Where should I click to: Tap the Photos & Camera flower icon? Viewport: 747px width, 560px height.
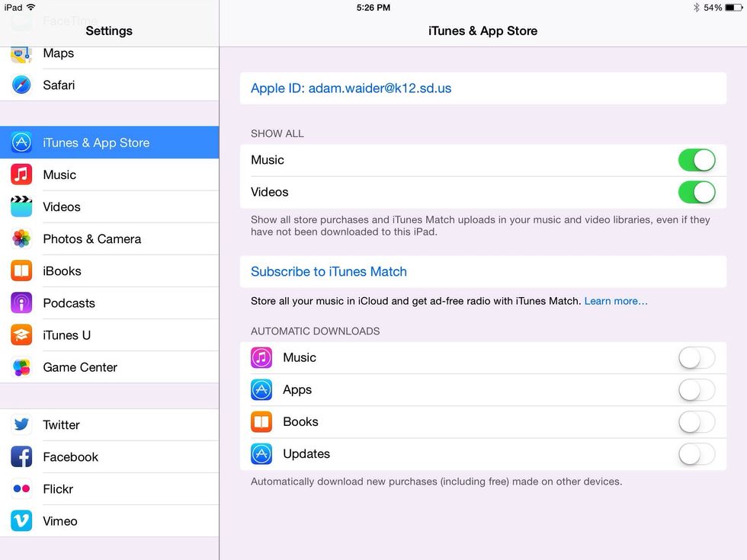[21, 238]
